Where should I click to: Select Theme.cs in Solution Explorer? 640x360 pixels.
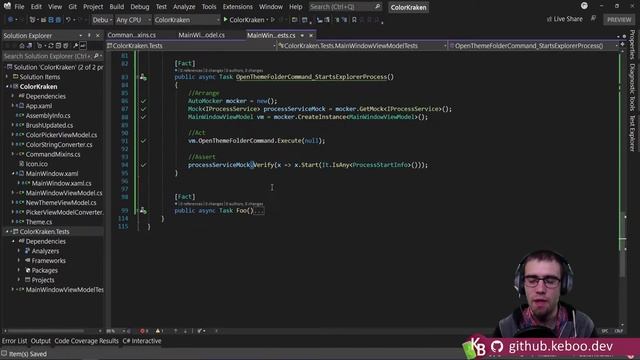tap(39, 222)
